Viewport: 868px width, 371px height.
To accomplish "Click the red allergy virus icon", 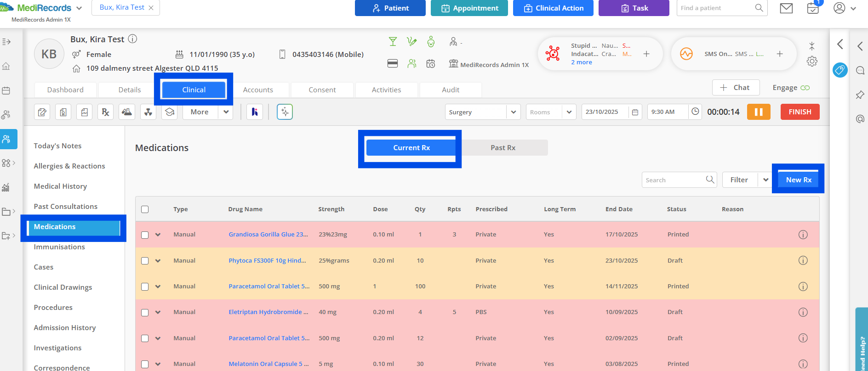I will 552,54.
